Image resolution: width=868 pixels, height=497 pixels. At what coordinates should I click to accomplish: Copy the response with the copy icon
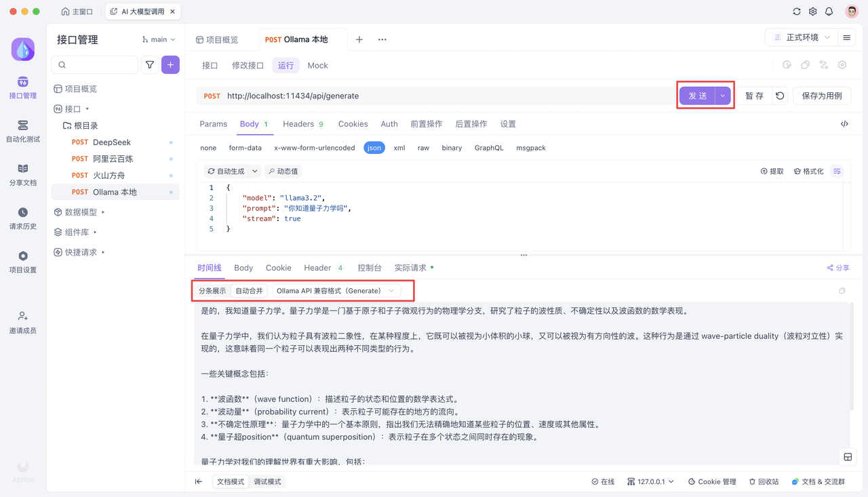tap(842, 291)
